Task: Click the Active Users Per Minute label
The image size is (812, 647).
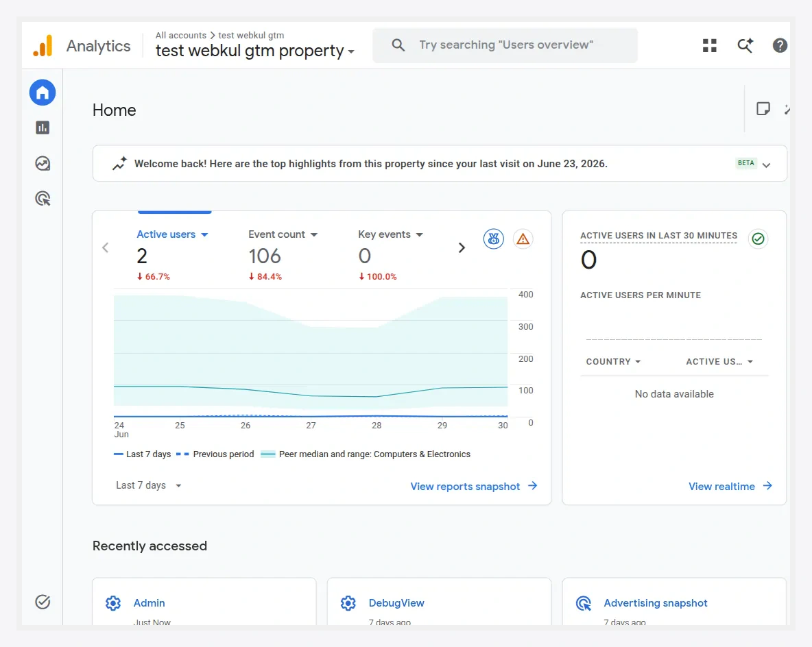Action: click(641, 295)
